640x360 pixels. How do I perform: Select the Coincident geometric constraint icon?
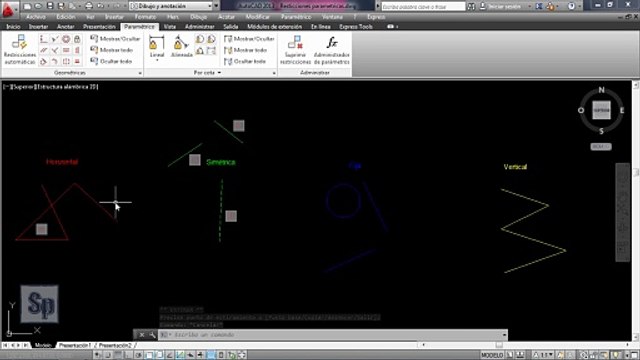point(44,39)
